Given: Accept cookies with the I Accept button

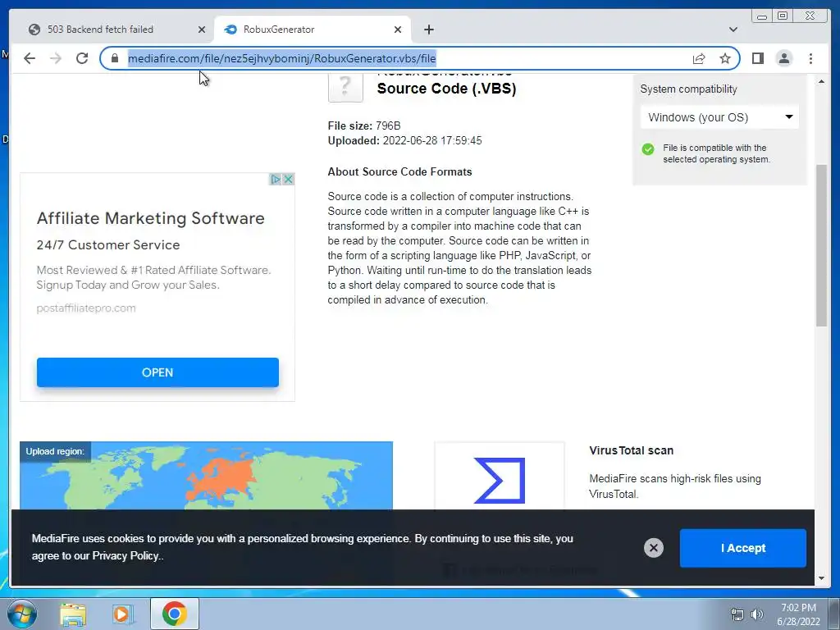Looking at the screenshot, I should 742,548.
